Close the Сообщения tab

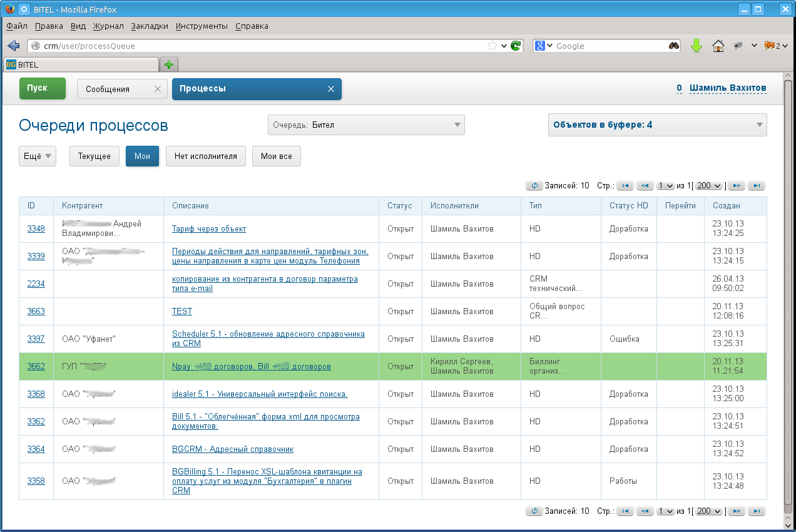[x=158, y=89]
